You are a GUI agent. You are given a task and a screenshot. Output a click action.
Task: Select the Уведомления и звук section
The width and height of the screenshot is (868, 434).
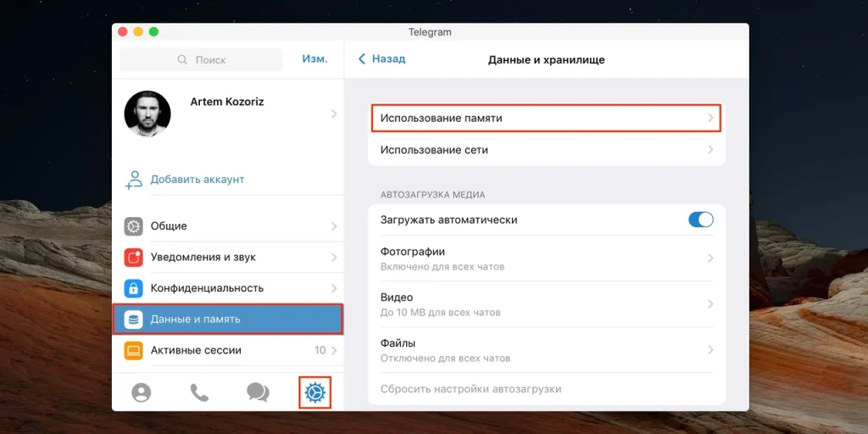click(x=227, y=258)
